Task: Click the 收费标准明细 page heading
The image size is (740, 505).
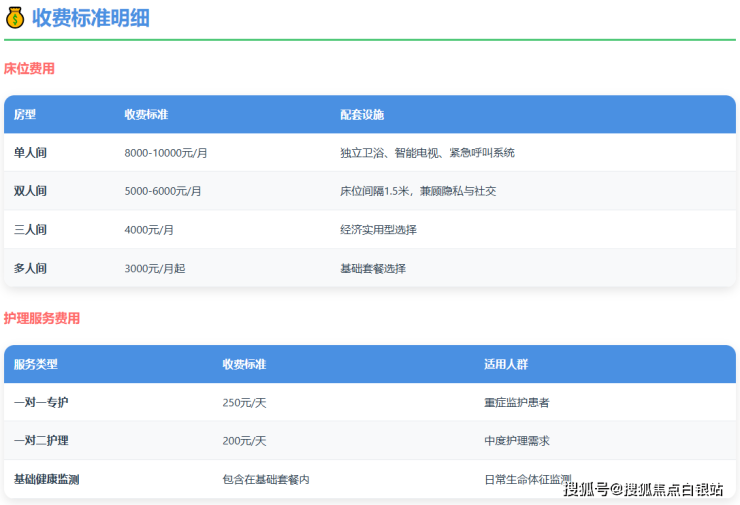Action: coord(90,18)
